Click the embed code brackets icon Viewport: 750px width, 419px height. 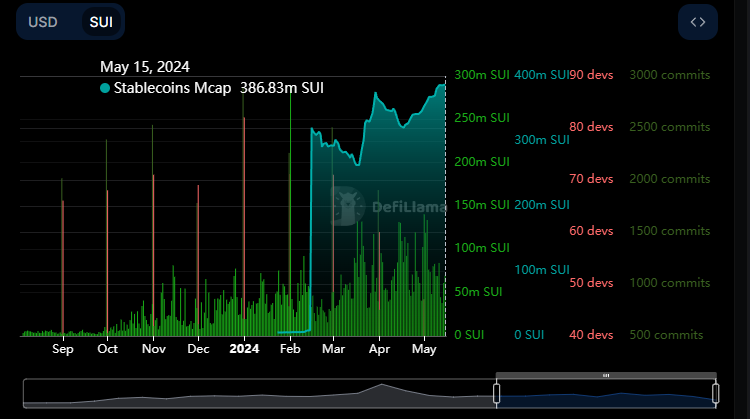point(697,21)
